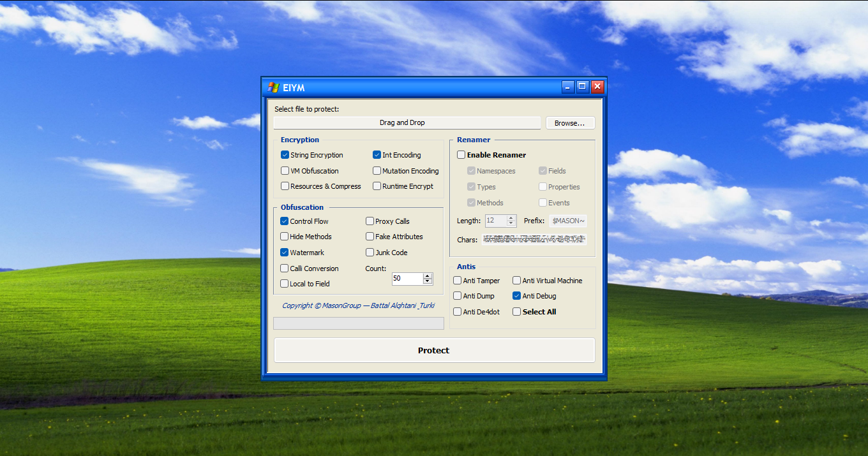Close the EIYM window

coord(597,87)
